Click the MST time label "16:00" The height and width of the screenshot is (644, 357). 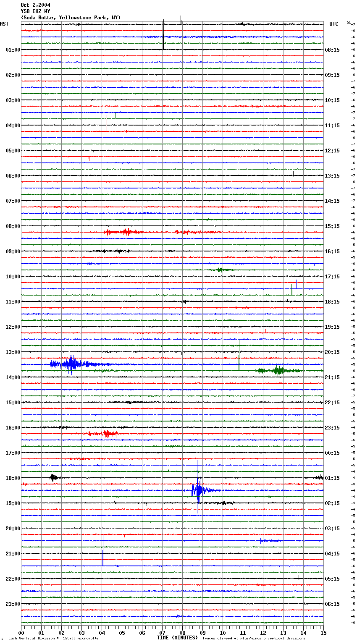(13, 428)
